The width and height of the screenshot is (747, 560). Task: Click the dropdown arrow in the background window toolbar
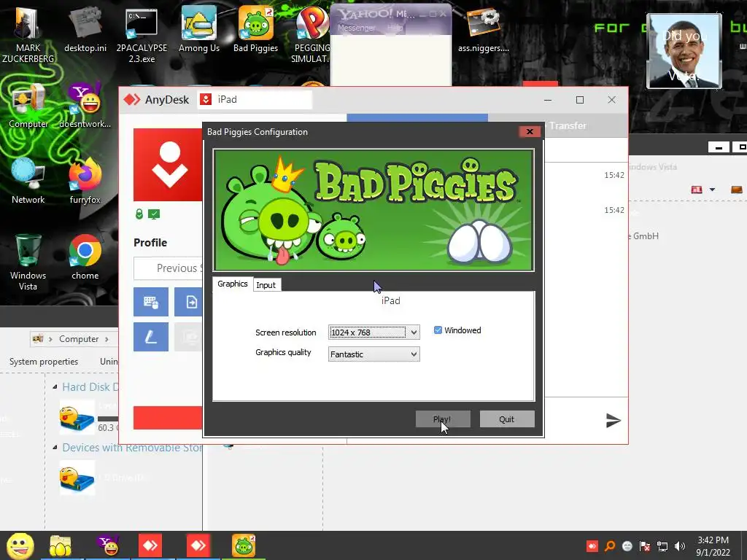tap(712, 190)
